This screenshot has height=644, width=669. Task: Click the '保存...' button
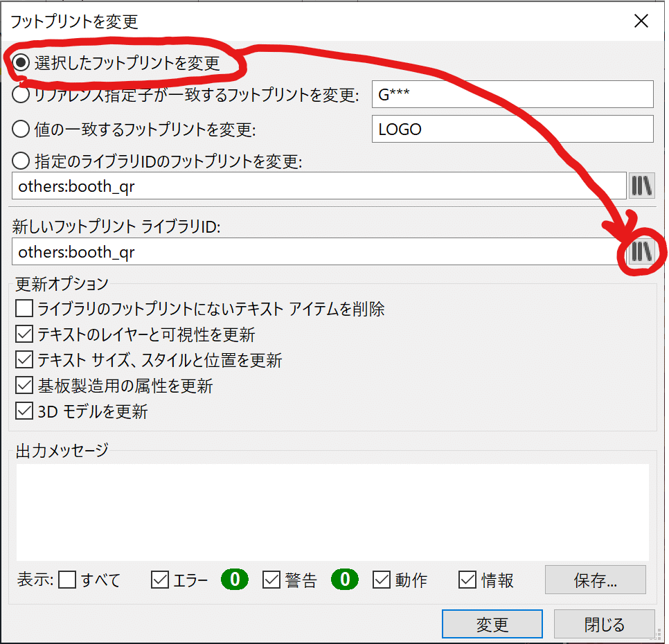coord(595,580)
